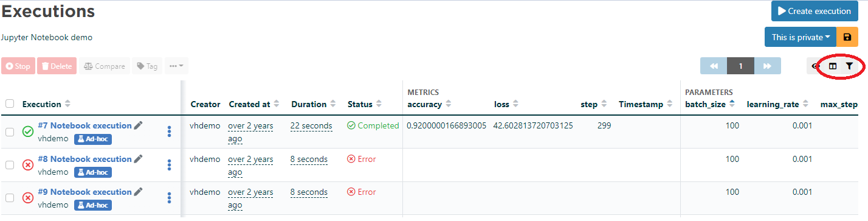
Task: Check the box for execution #8
Action: click(10, 165)
